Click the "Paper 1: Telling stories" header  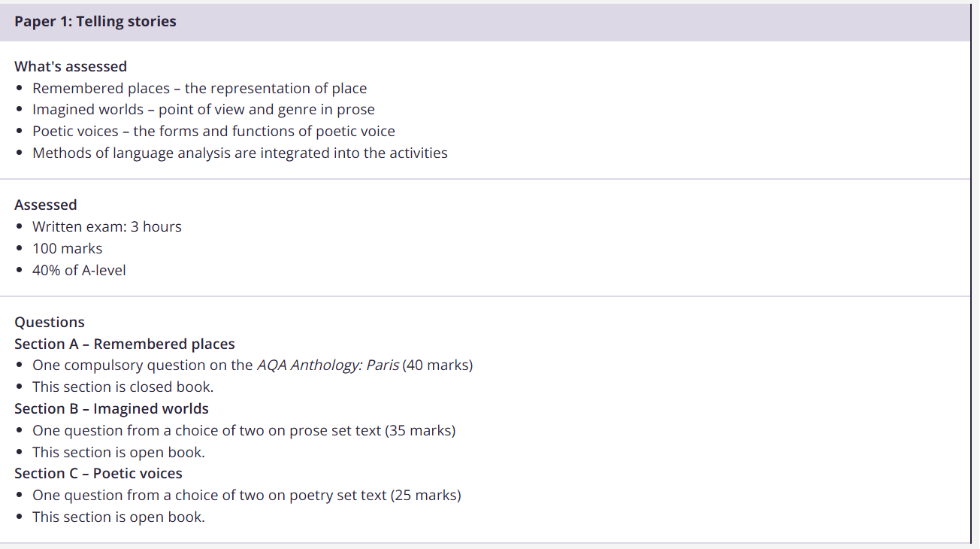[x=95, y=22]
